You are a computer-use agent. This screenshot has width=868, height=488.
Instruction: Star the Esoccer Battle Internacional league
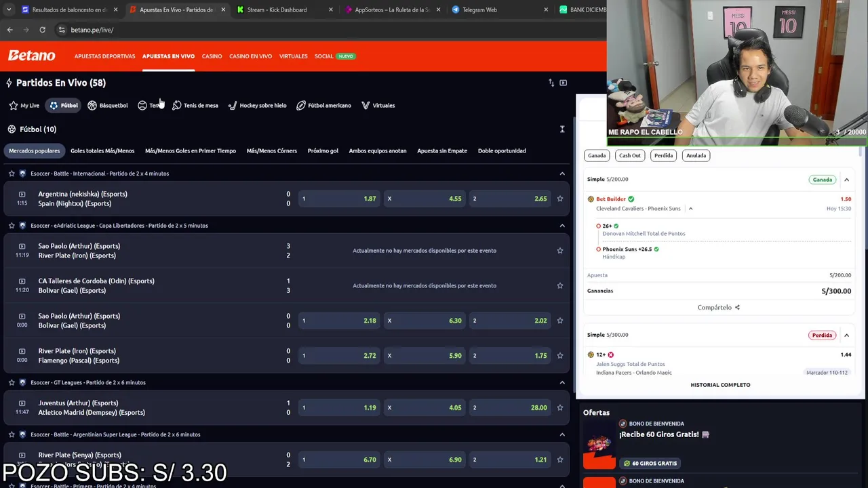coord(12,174)
